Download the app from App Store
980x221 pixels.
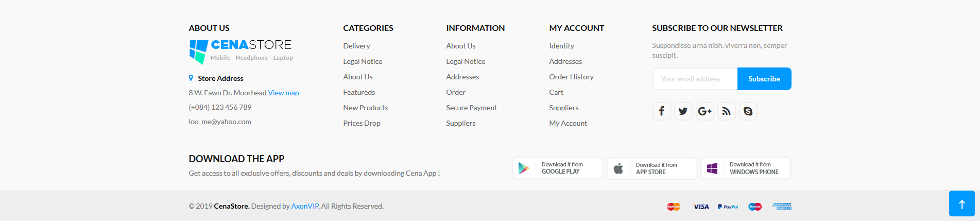[651, 168]
